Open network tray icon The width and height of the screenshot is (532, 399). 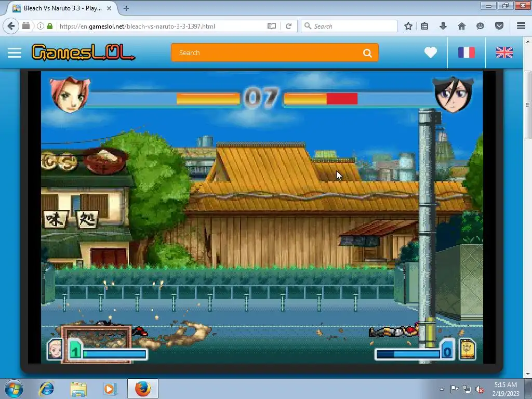pos(467,389)
